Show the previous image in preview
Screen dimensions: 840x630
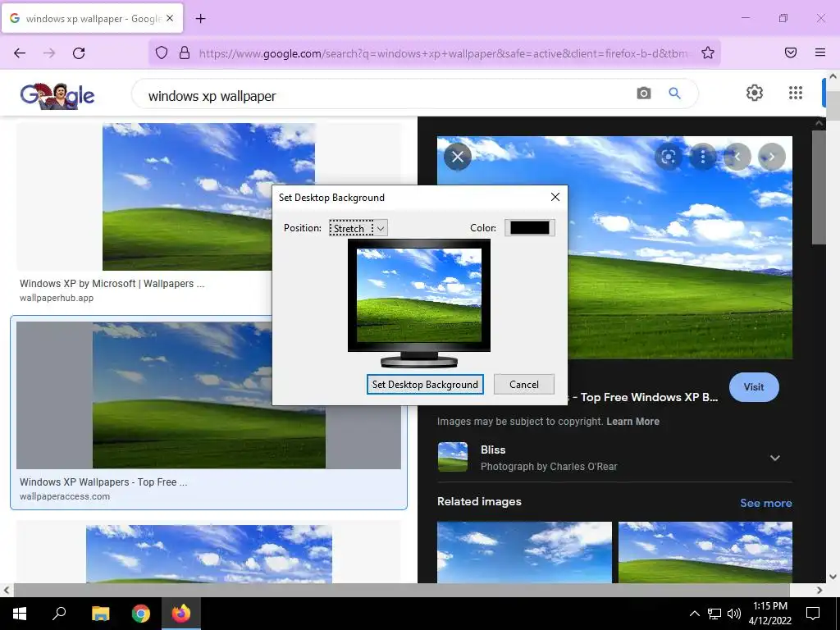[737, 157]
